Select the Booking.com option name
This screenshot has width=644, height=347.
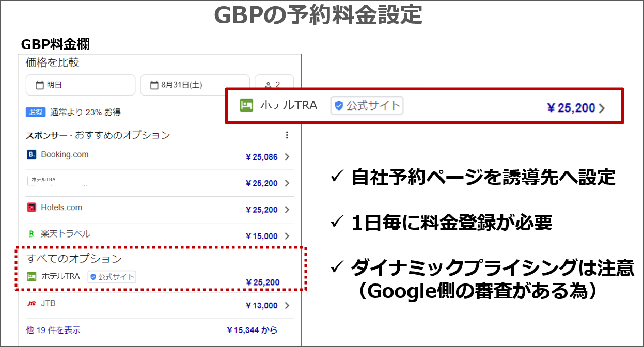tap(65, 154)
